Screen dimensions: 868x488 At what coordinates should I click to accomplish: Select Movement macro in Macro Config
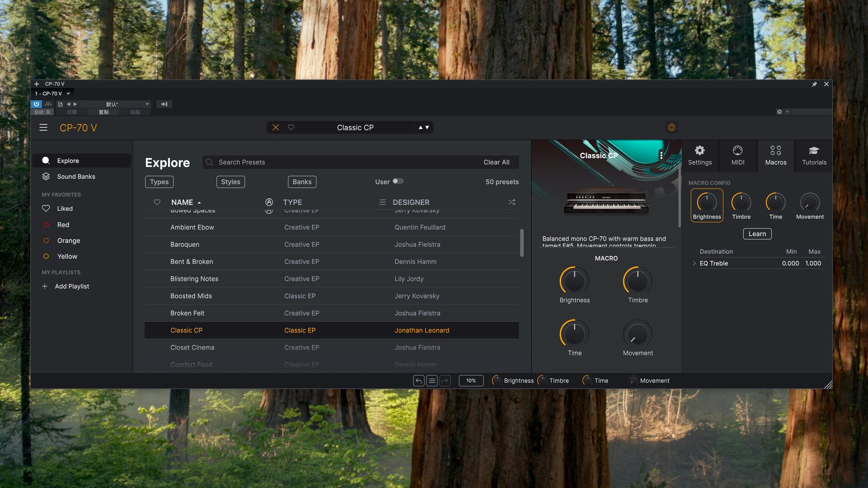tap(810, 206)
